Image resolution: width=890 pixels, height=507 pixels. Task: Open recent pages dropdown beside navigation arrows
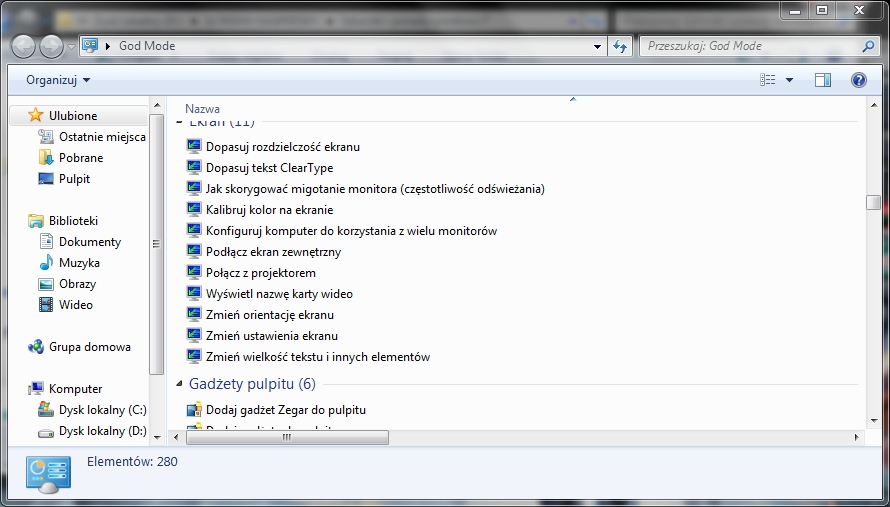click(72, 47)
